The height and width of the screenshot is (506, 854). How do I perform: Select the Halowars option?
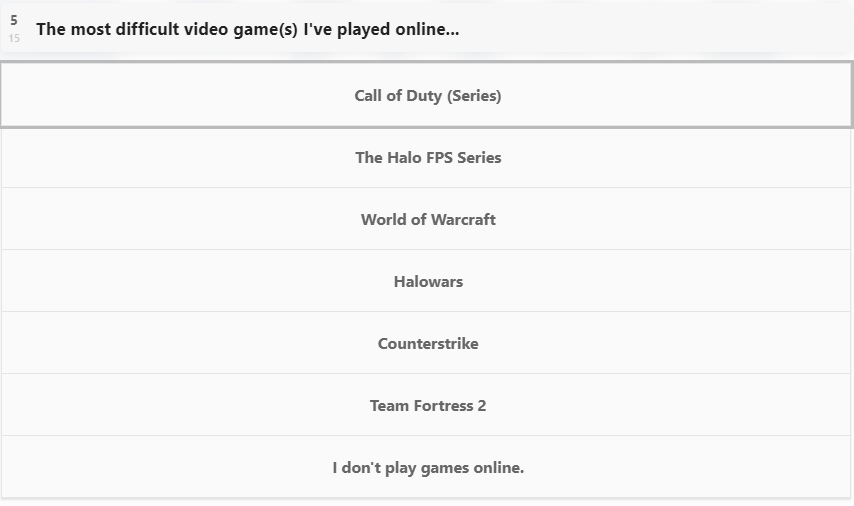pos(427,281)
